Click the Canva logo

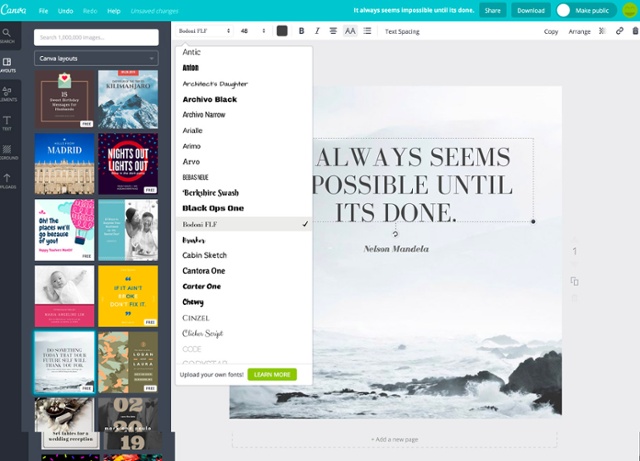[x=13, y=10]
